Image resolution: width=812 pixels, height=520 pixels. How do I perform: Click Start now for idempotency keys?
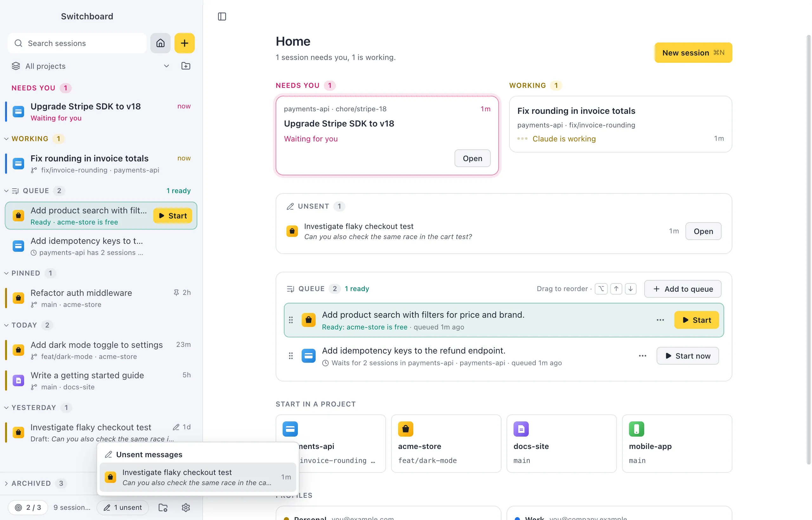pyautogui.click(x=687, y=356)
